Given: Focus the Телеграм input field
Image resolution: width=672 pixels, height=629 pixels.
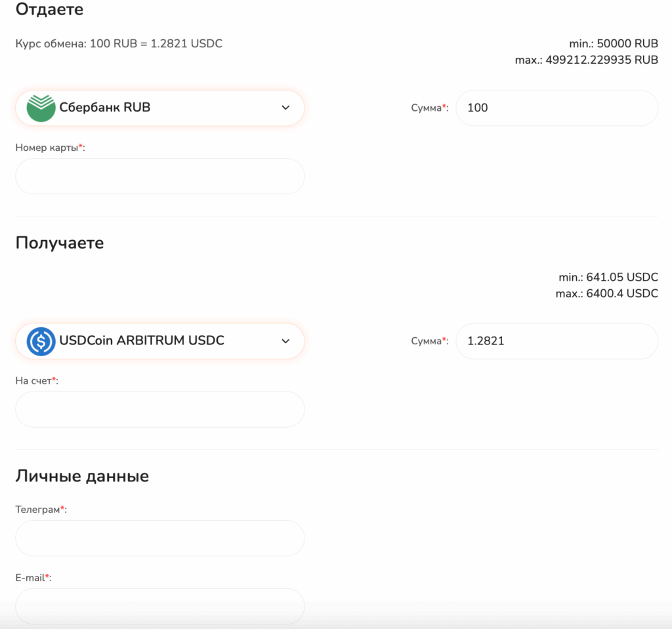Looking at the screenshot, I should pos(159,538).
